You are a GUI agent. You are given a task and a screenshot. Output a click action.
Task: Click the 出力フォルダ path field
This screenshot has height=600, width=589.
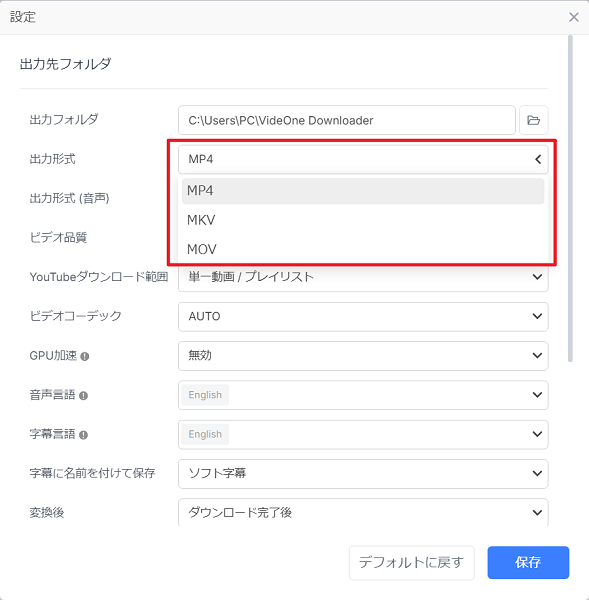click(x=347, y=120)
